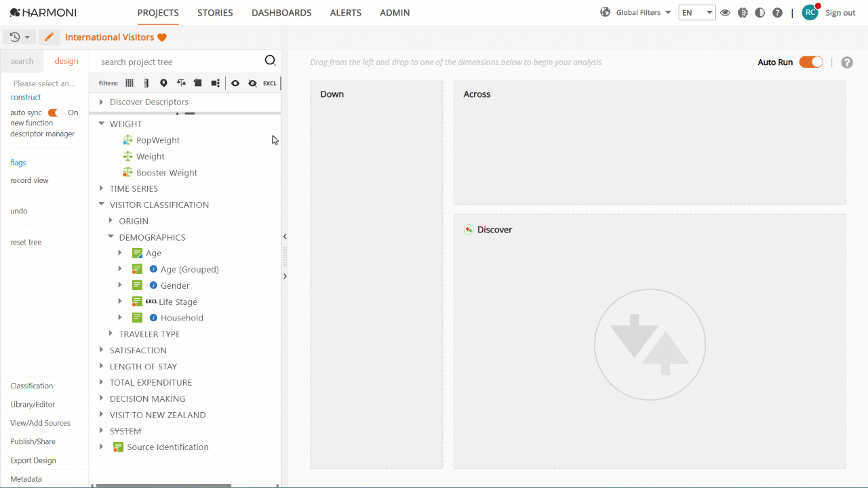Click the Age variable icon
The height and width of the screenshot is (488, 868).
tap(137, 253)
